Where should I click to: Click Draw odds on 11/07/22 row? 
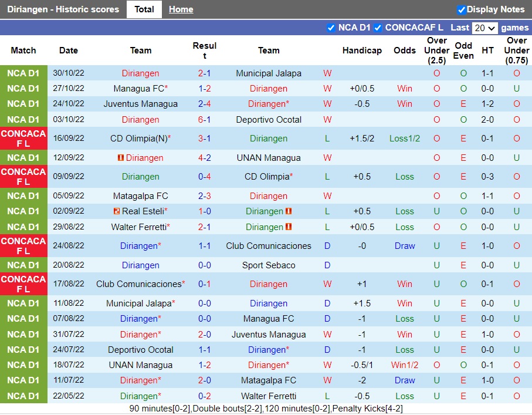pos(405,380)
